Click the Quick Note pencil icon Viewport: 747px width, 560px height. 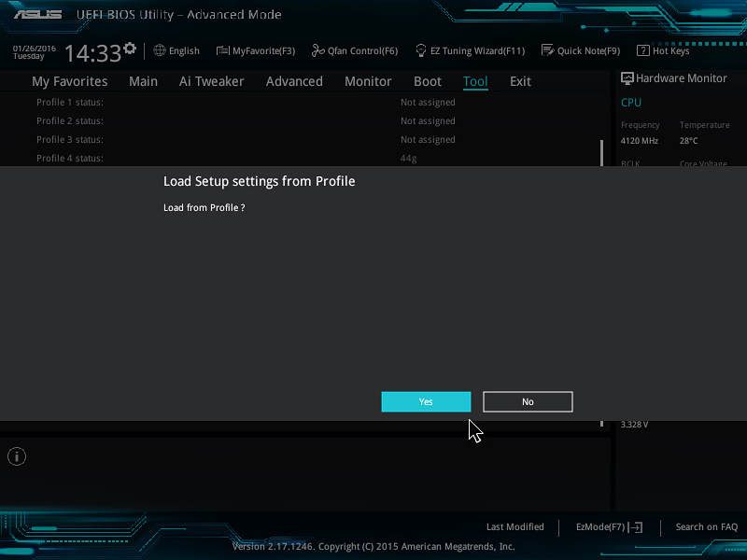[548, 50]
